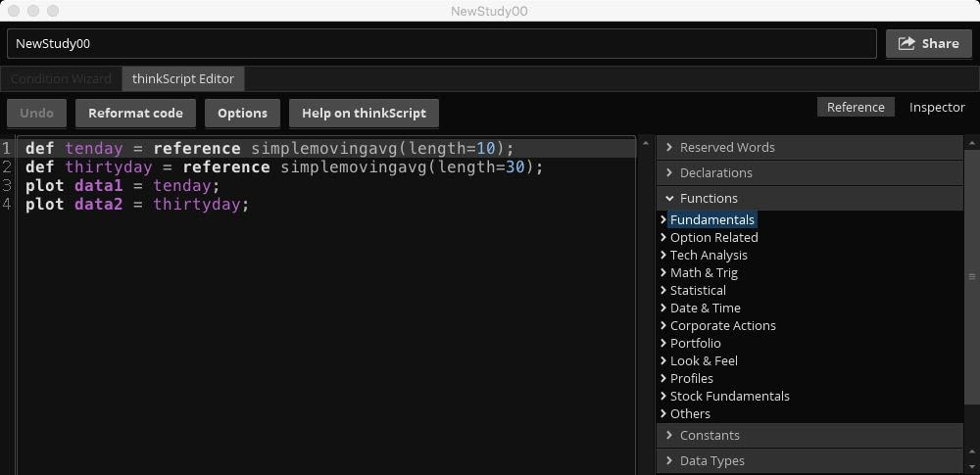The height and width of the screenshot is (475, 980).
Task: Click line number 4 in the gutter
Action: click(6, 205)
